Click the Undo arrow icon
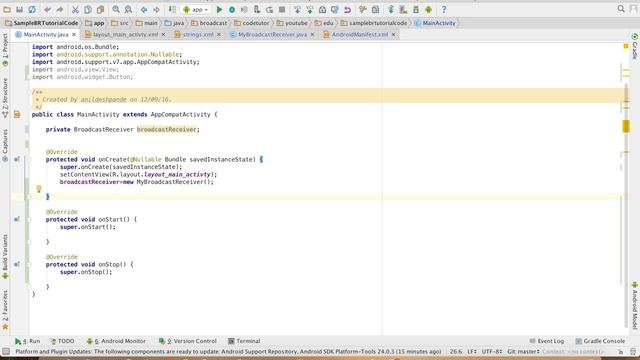 tap(47, 9)
